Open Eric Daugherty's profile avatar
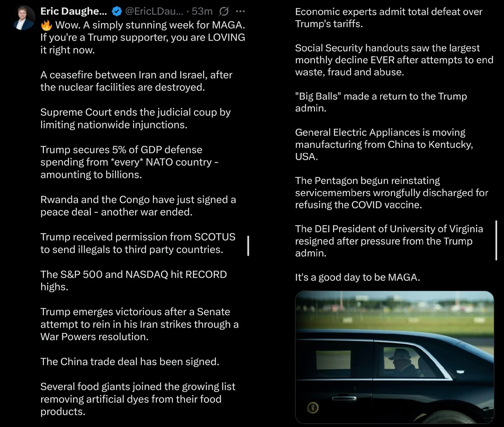This screenshot has width=504, height=427. click(23, 18)
